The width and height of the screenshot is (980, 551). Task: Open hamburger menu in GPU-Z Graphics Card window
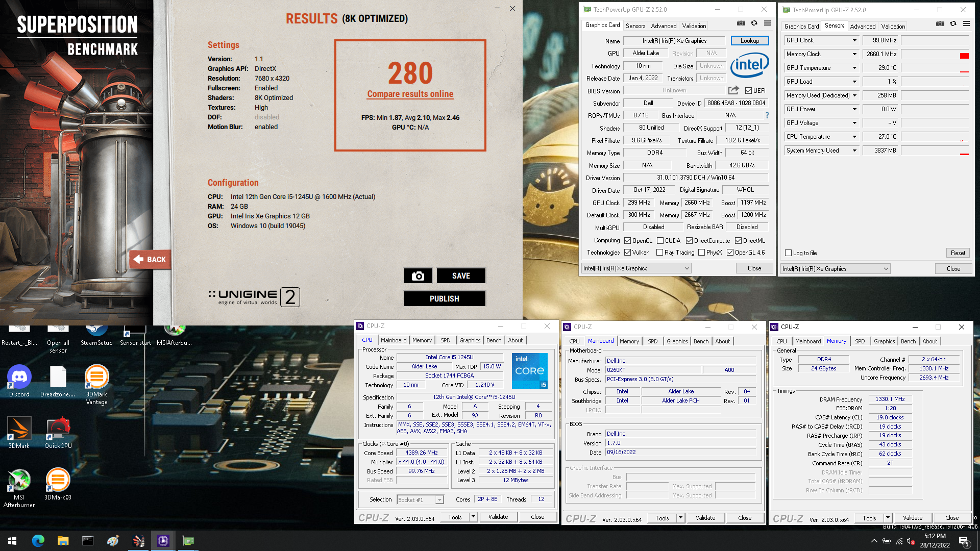click(x=767, y=23)
